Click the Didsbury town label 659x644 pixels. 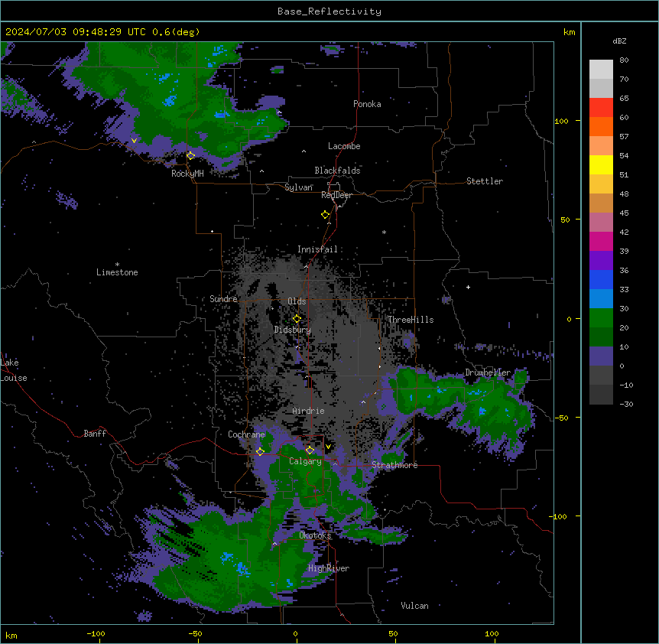[293, 330]
